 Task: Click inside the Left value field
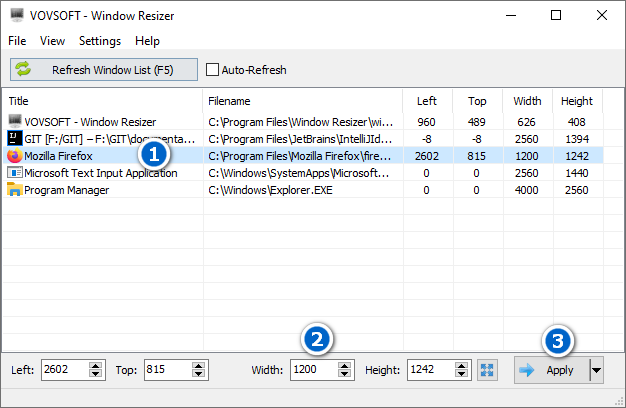coord(65,370)
